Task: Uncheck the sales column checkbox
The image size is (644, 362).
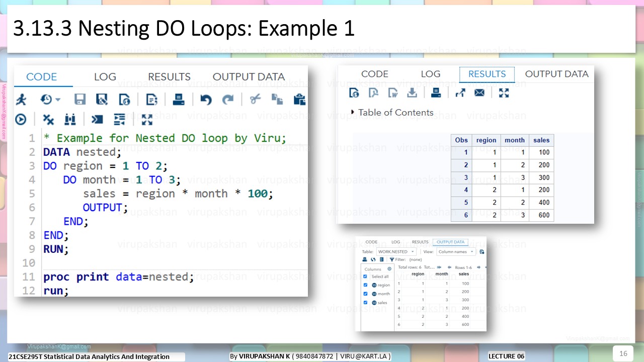Action: 365,303
